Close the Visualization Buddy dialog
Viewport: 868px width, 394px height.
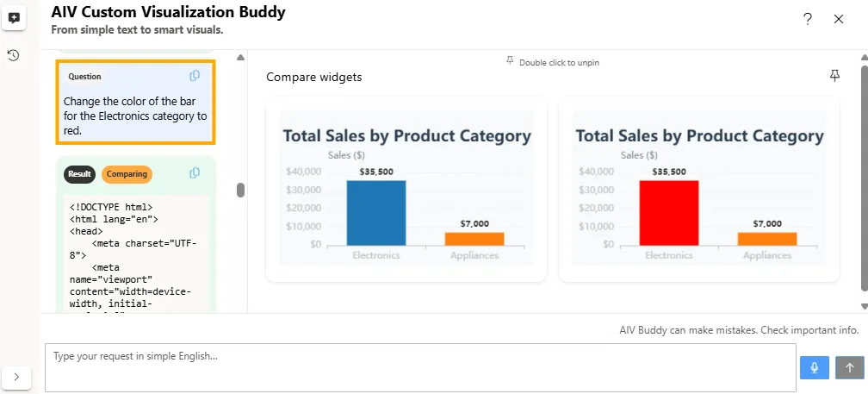point(839,19)
